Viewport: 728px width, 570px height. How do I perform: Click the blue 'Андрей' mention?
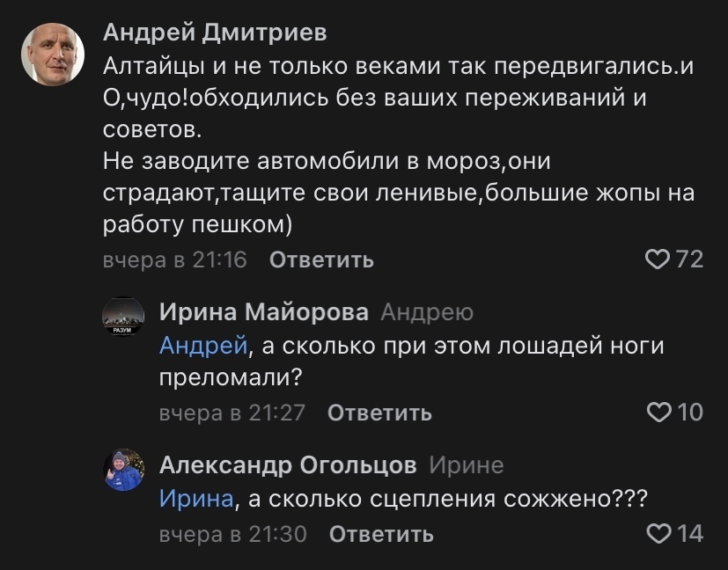coord(202,346)
